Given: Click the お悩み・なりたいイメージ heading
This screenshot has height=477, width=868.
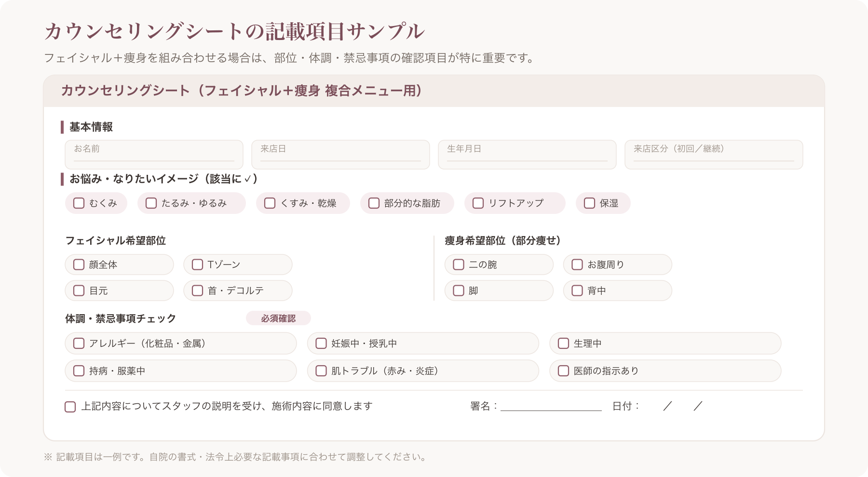Looking at the screenshot, I should [163, 179].
